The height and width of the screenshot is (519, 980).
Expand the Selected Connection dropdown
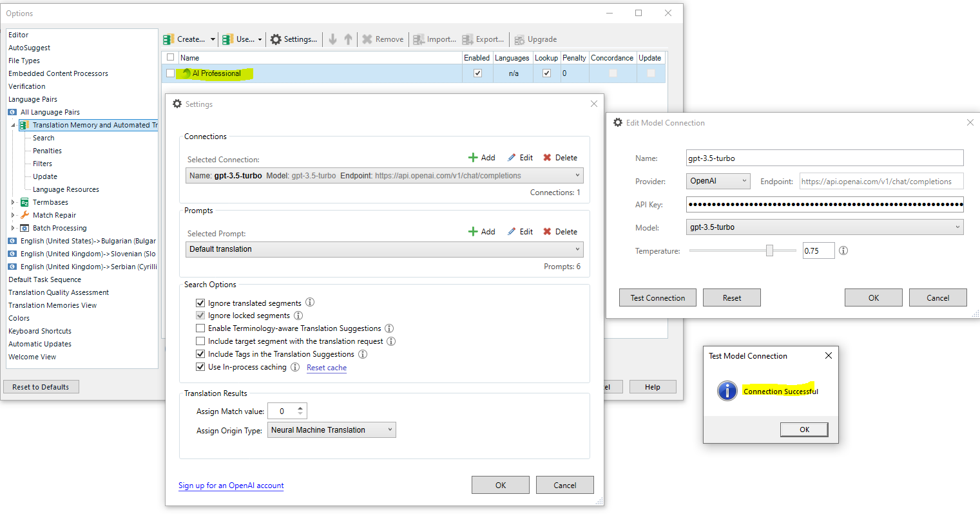(x=578, y=175)
